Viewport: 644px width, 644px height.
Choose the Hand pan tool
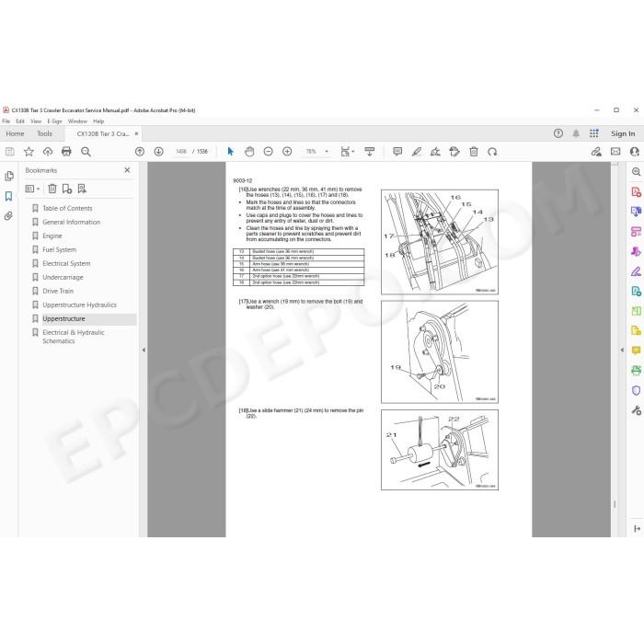click(249, 152)
